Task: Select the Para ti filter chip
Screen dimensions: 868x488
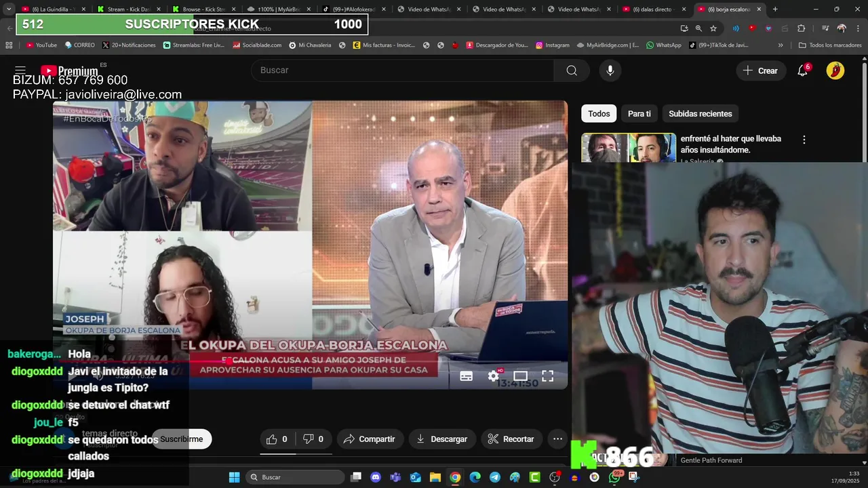Action: pyautogui.click(x=639, y=114)
